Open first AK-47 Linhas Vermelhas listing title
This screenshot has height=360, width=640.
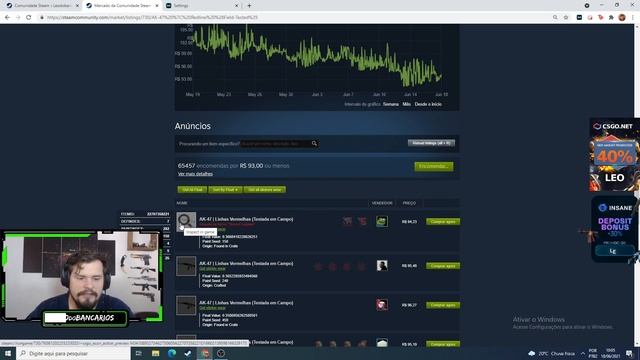246,219
